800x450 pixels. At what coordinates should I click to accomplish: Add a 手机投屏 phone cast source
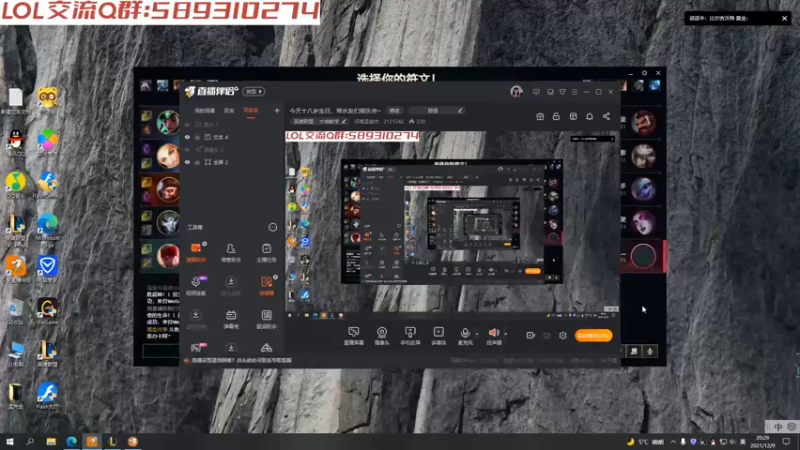(410, 335)
